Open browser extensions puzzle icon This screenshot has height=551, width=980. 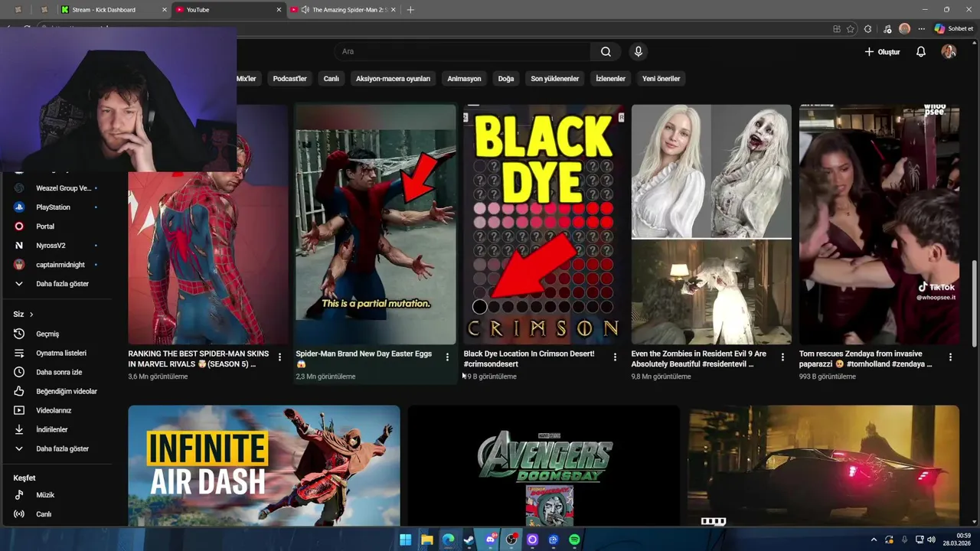(867, 29)
